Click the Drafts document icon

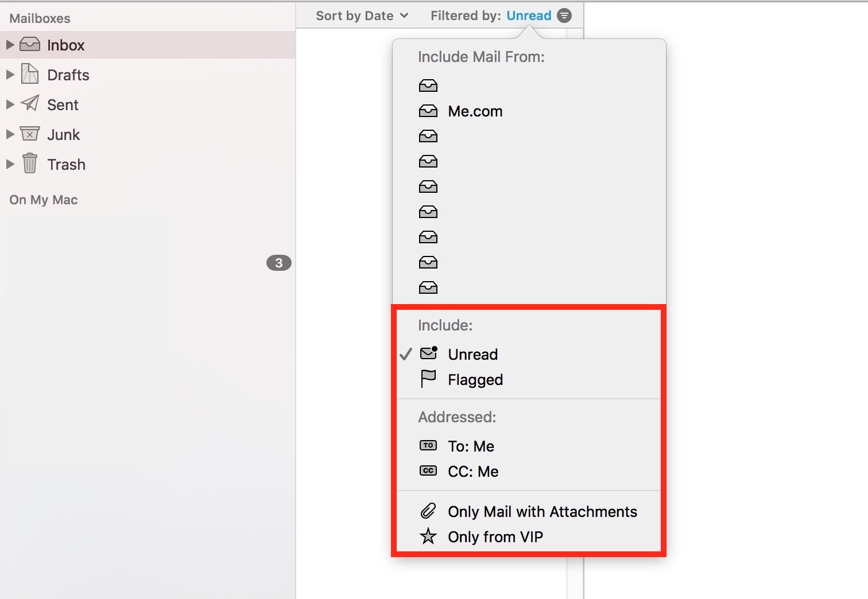coord(30,74)
